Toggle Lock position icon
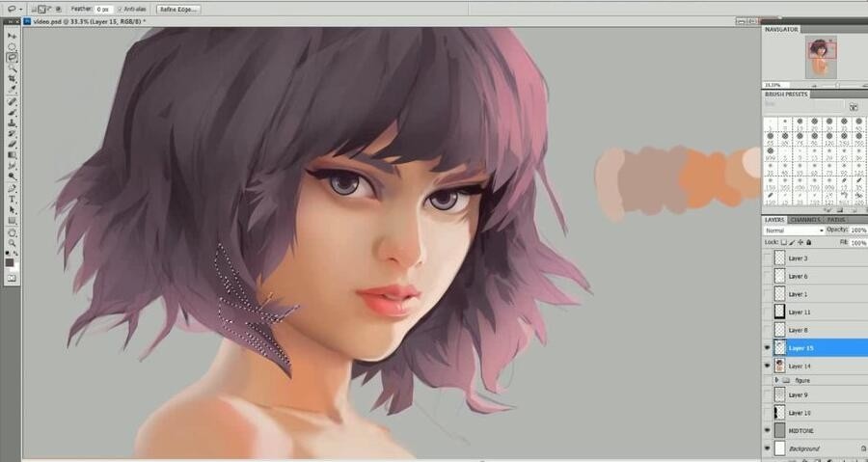Viewport: 868px width, 462px height. point(800,242)
